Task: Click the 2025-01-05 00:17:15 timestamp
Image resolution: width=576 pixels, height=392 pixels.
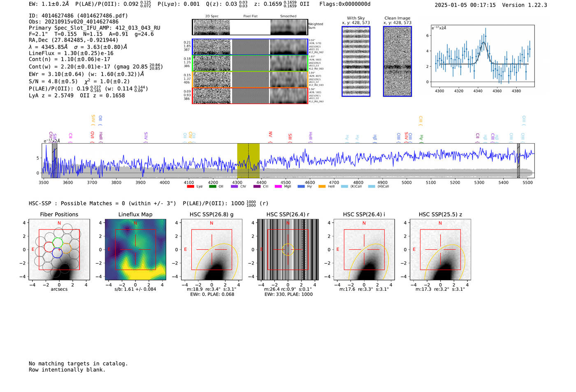Action: [x=465, y=5]
